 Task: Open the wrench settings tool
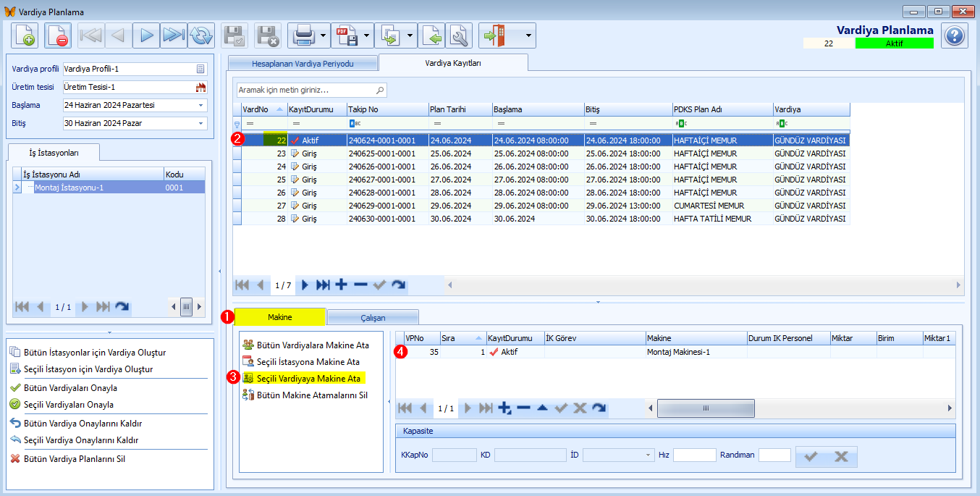click(x=459, y=35)
